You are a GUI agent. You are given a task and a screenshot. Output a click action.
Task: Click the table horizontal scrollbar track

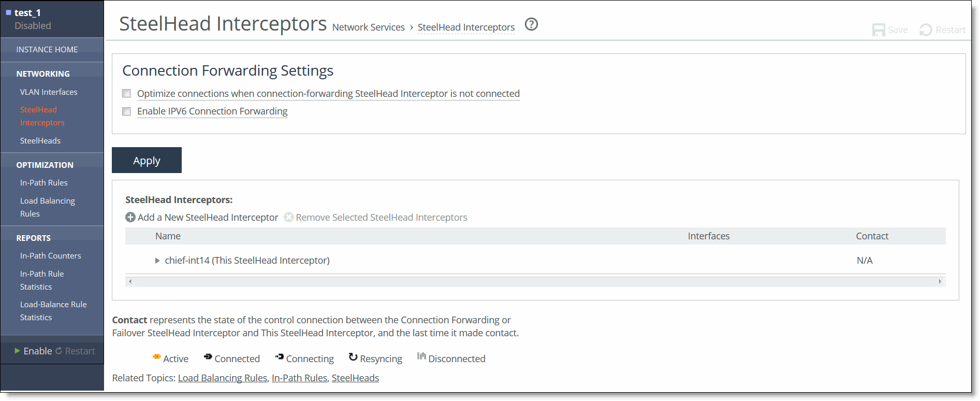(535, 281)
